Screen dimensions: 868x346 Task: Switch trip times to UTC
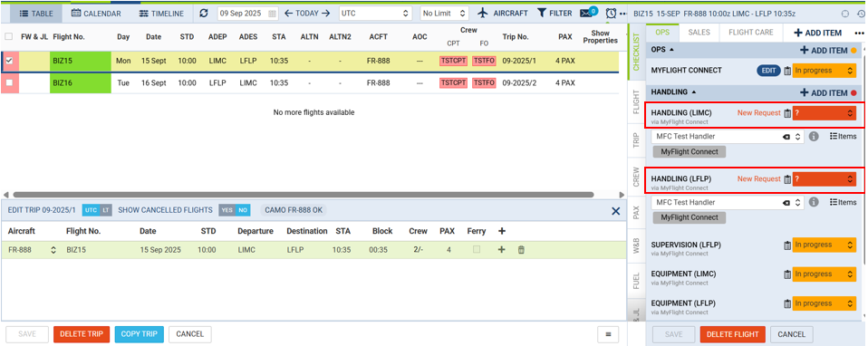92,210
